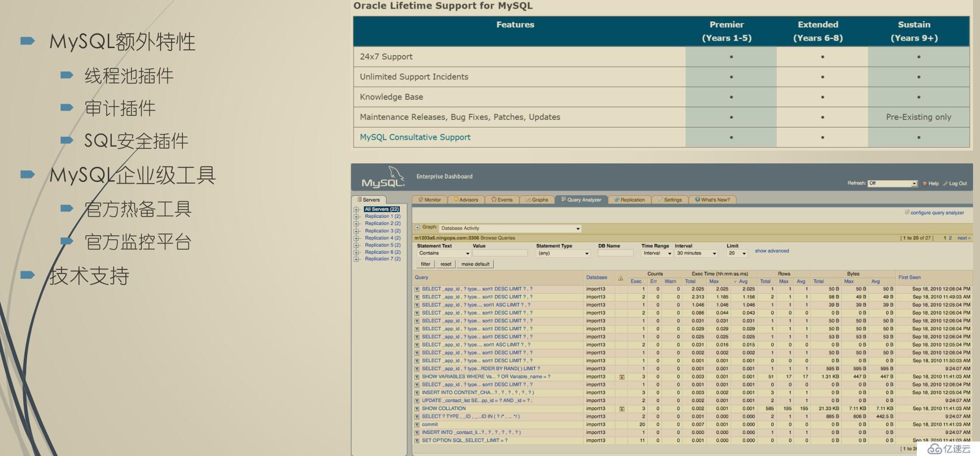Screen dimensions: 980x456
Task: Sort by Query column header
Action: pyautogui.click(x=421, y=278)
